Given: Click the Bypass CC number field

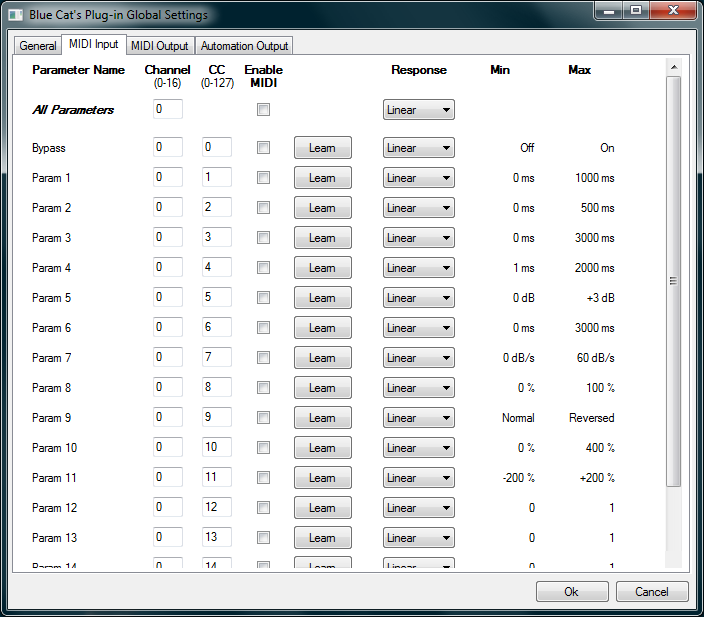Looking at the screenshot, I should coord(216,147).
